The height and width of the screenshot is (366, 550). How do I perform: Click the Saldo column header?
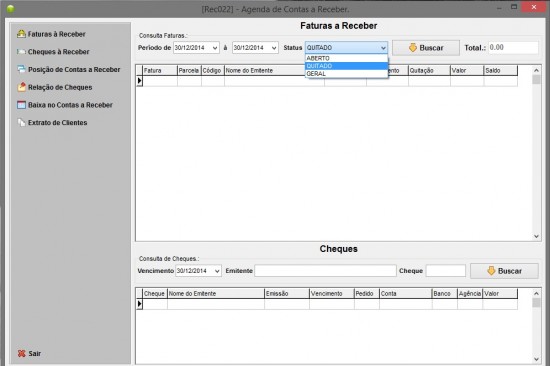tap(501, 71)
